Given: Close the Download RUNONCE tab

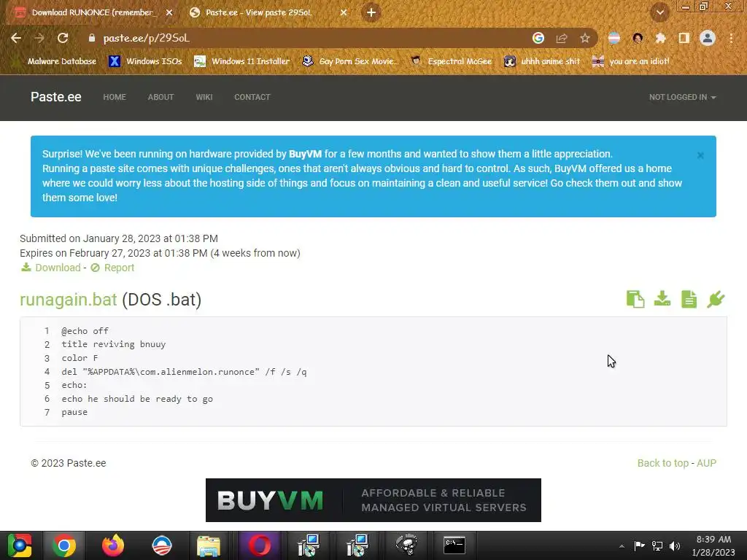Looking at the screenshot, I should tap(169, 13).
